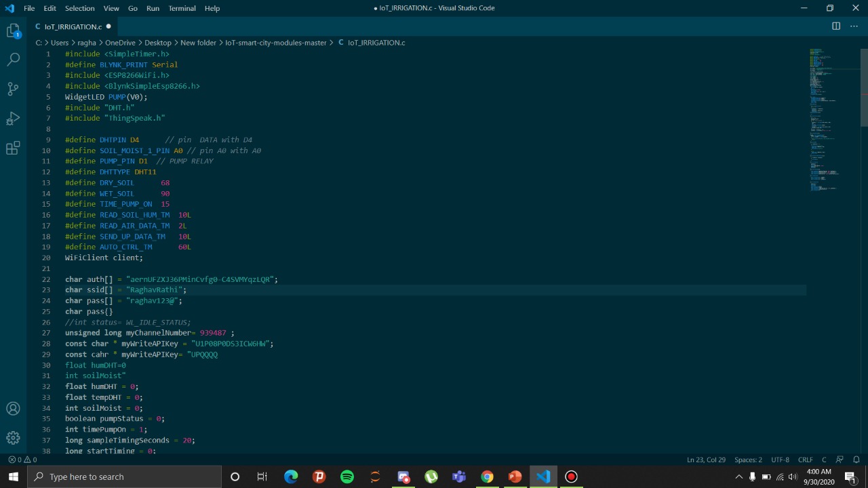Change end of line sequence CRLF
This screenshot has width=868, height=488.
click(805, 460)
